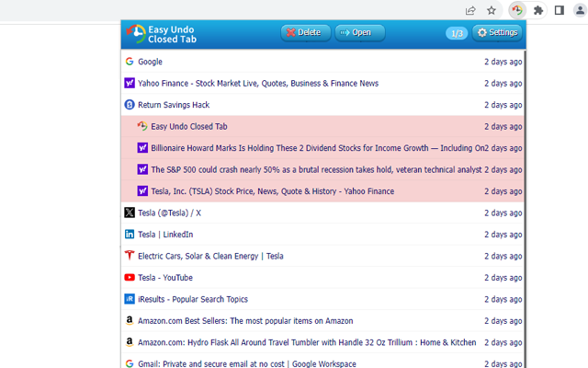Image resolution: width=588 pixels, height=368 pixels.
Task: Click the Google favicon in first row
Action: tap(130, 62)
